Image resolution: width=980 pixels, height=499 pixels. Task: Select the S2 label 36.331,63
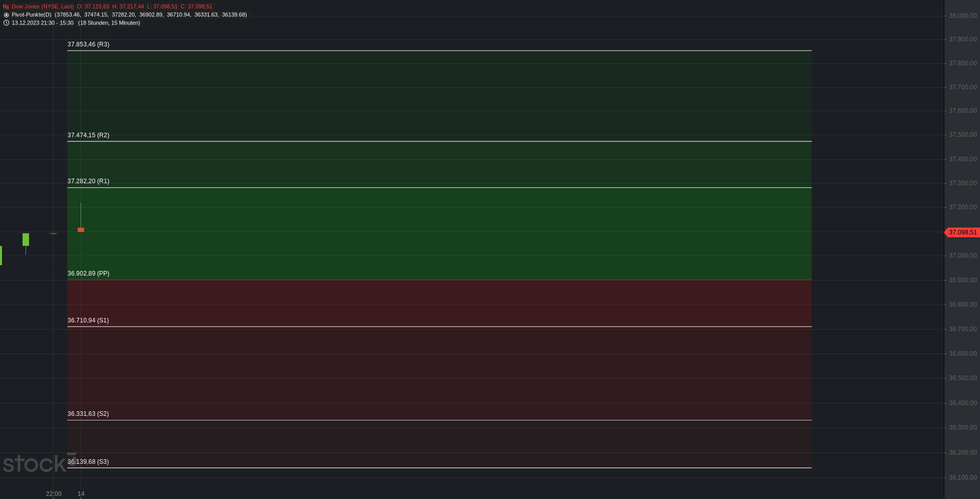pos(88,414)
